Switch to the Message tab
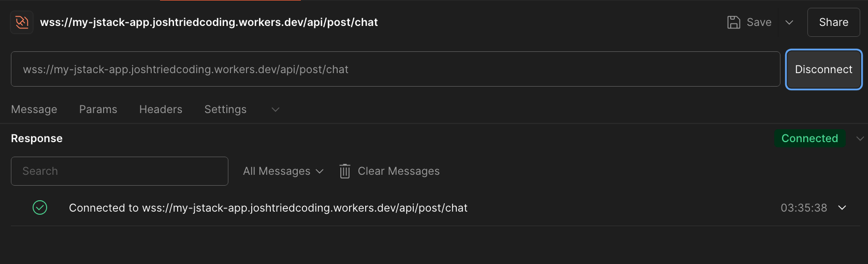This screenshot has height=264, width=868. click(x=34, y=109)
